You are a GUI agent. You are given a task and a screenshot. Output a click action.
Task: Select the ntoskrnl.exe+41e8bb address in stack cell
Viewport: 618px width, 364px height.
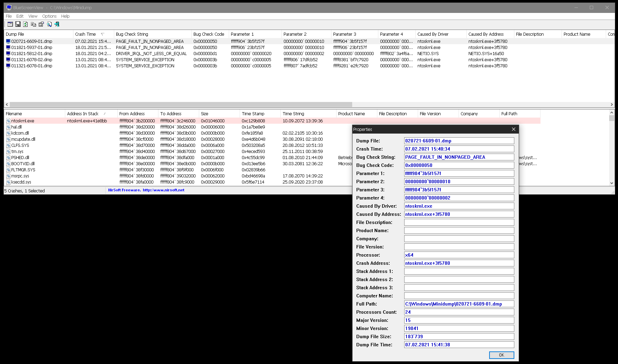[x=87, y=121]
